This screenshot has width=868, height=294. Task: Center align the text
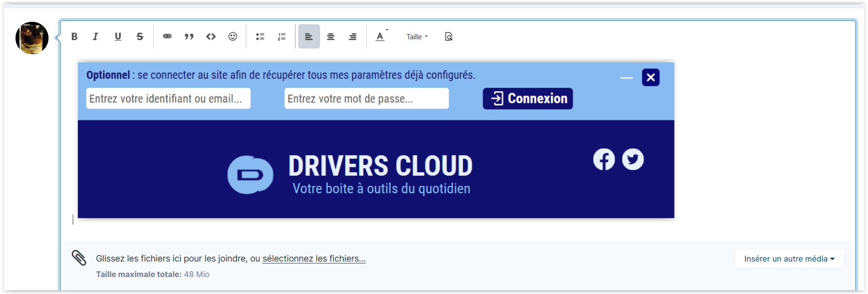coord(331,36)
